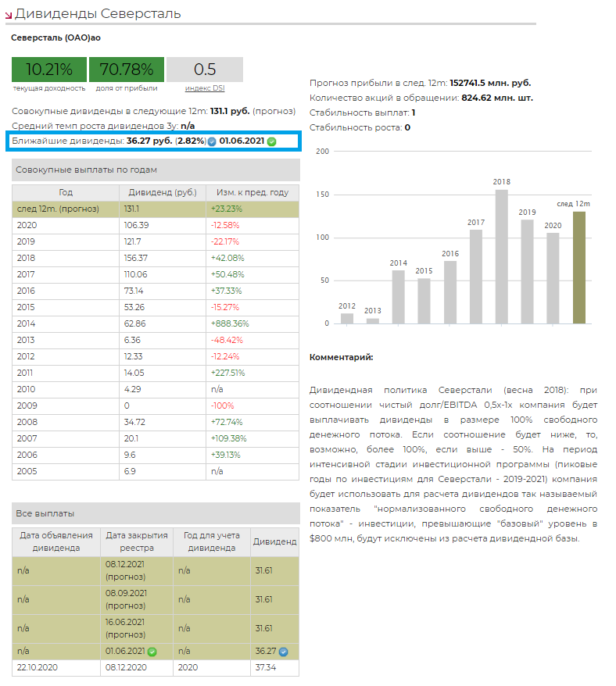Image resolution: width=616 pixels, height=686 pixels.
Task: Click the 6.36 dividend for 2013
Action: pos(132,341)
